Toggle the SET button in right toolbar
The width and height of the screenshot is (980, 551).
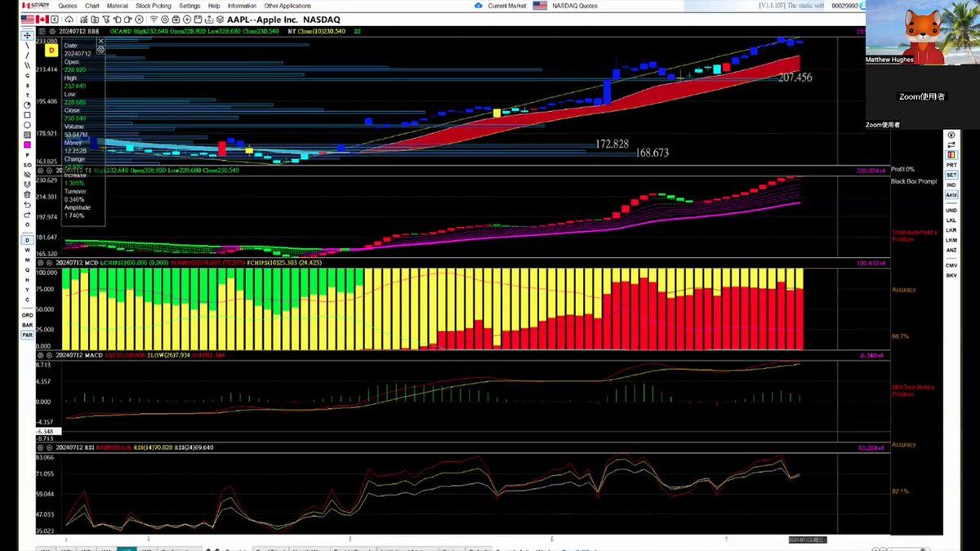click(x=951, y=175)
